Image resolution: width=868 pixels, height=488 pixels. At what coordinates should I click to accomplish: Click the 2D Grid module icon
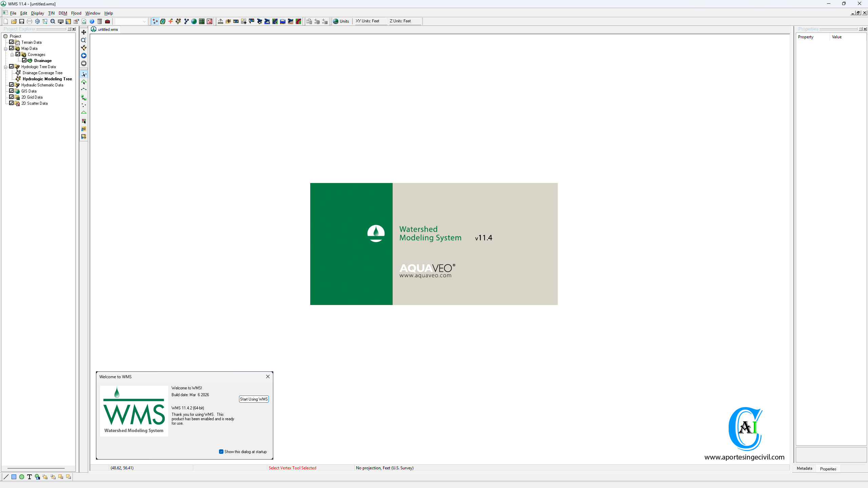(x=202, y=21)
